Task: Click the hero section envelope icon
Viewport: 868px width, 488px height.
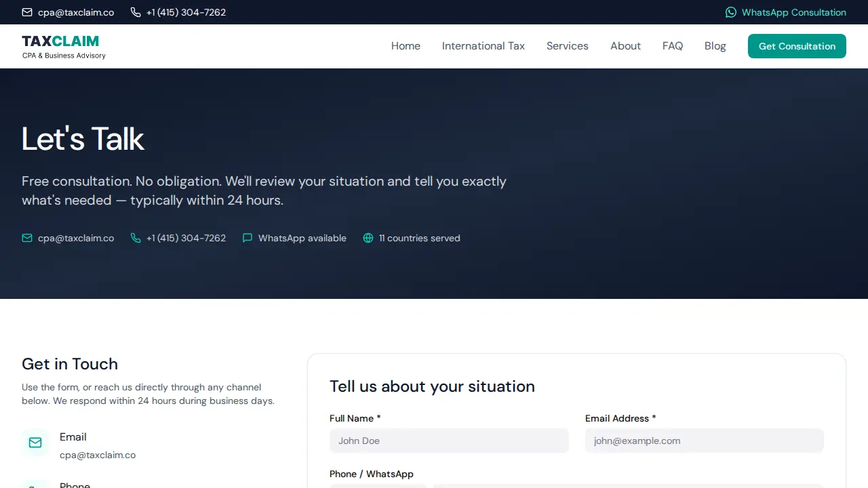Action: click(27, 238)
